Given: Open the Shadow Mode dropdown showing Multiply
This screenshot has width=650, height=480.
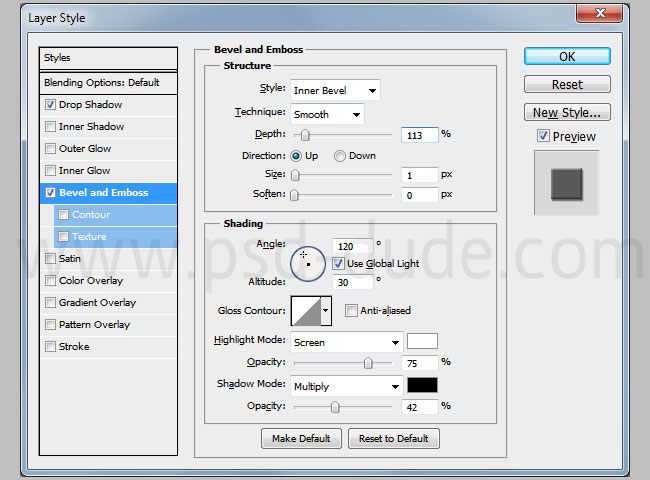Looking at the screenshot, I should 347,386.
